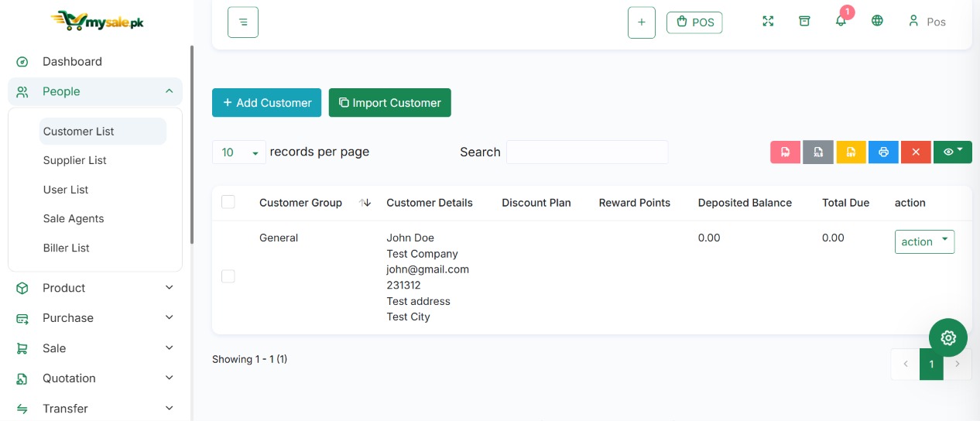Click the plus quick-add button
This screenshot has height=421, width=980.
(642, 22)
